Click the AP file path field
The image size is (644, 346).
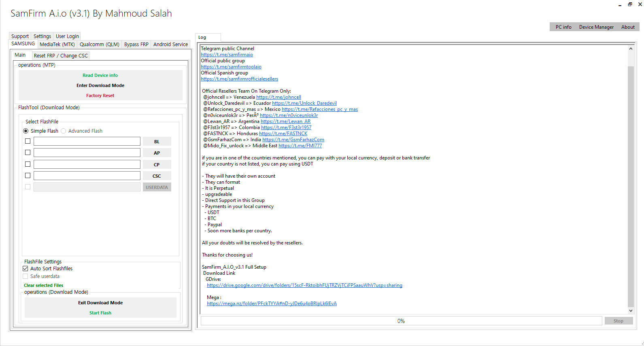pyautogui.click(x=87, y=153)
